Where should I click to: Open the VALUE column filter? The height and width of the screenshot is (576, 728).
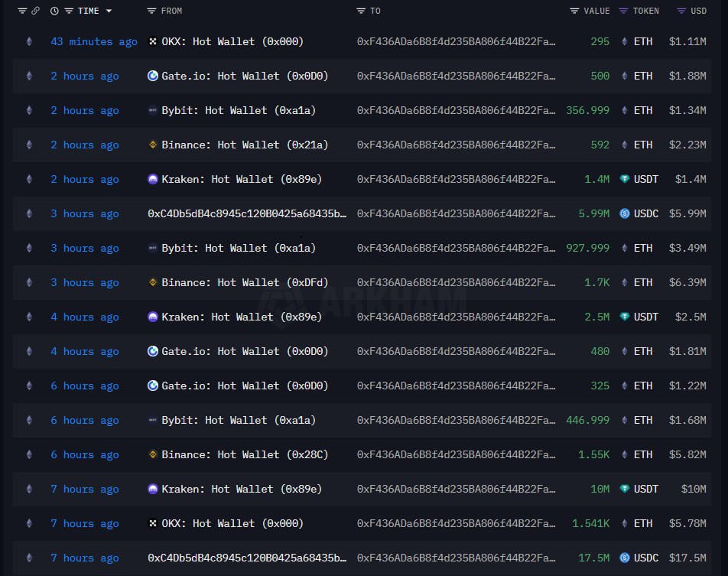(x=574, y=11)
